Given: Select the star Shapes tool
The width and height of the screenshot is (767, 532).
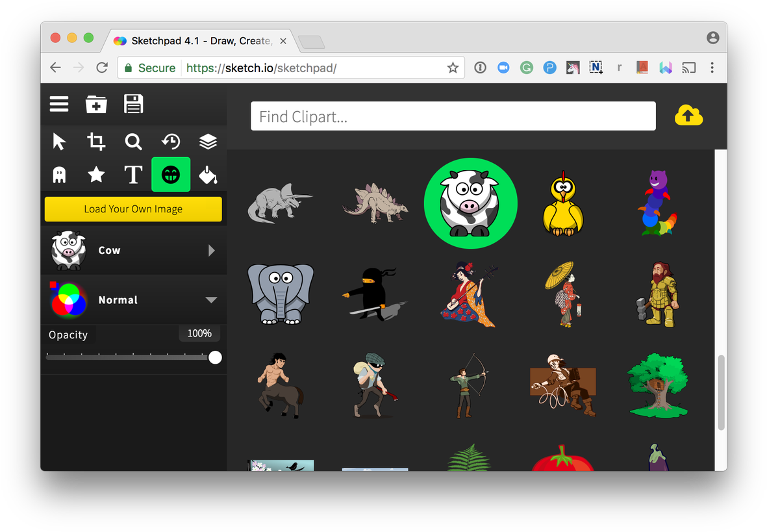Looking at the screenshot, I should [x=96, y=175].
